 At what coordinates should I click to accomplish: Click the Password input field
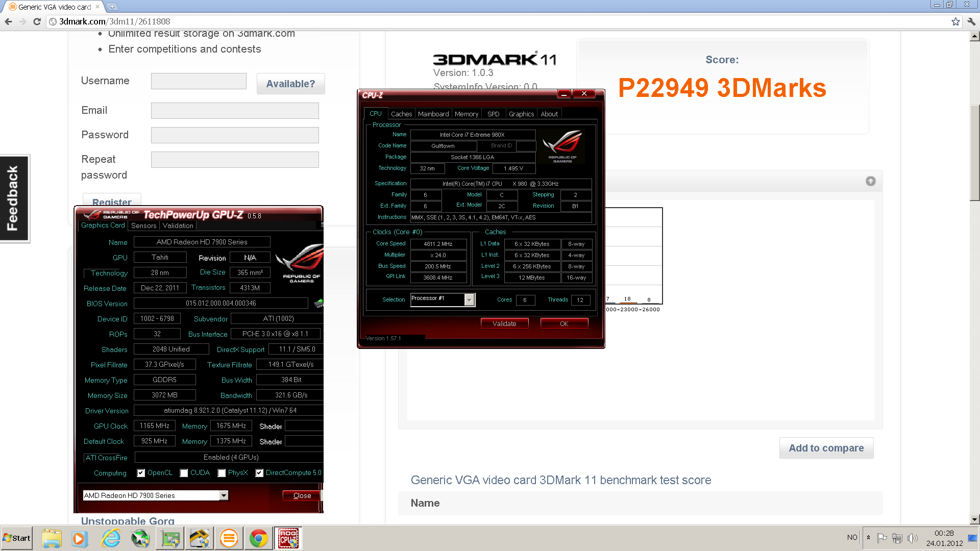coord(235,135)
